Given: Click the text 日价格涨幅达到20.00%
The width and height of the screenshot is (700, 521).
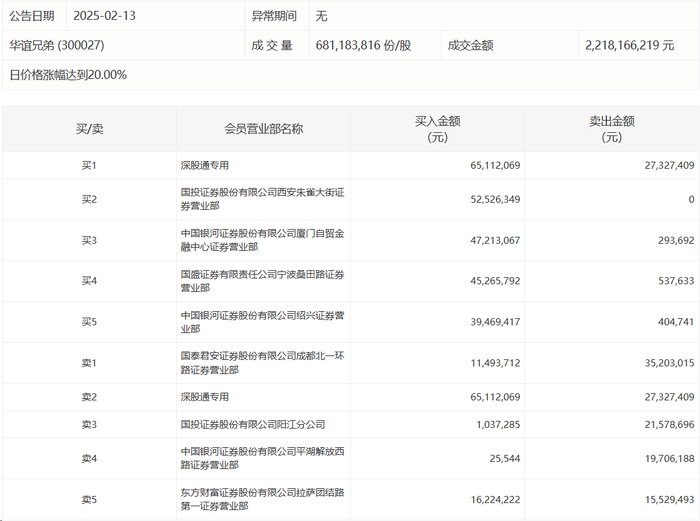Looking at the screenshot, I should pos(68,75).
